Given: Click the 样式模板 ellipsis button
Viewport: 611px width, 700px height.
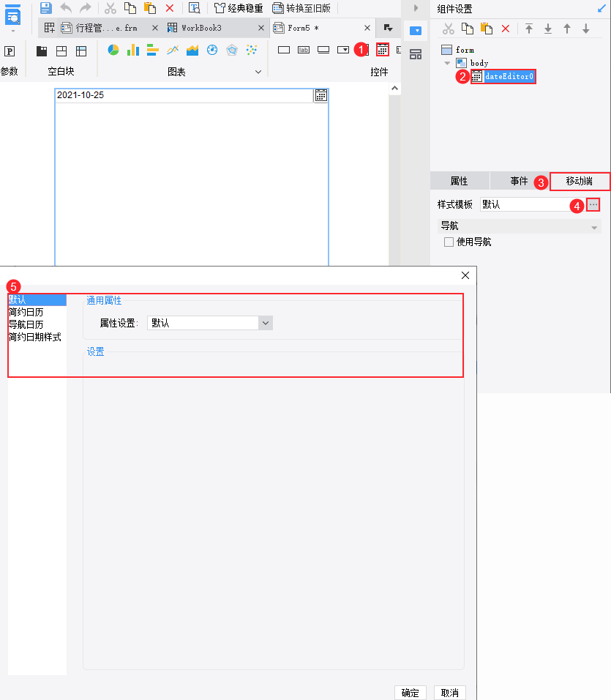Looking at the screenshot, I should tap(593, 204).
